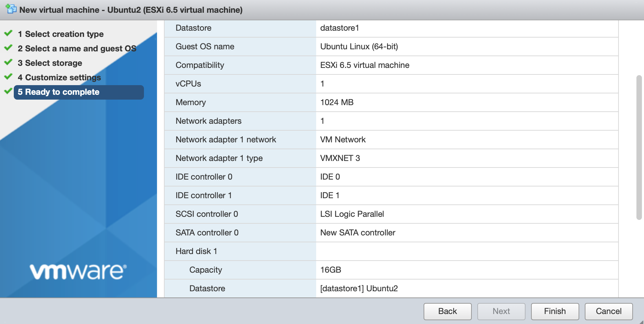644x324 pixels.
Task: Click the checkmark beside Select storage
Action: coord(8,62)
